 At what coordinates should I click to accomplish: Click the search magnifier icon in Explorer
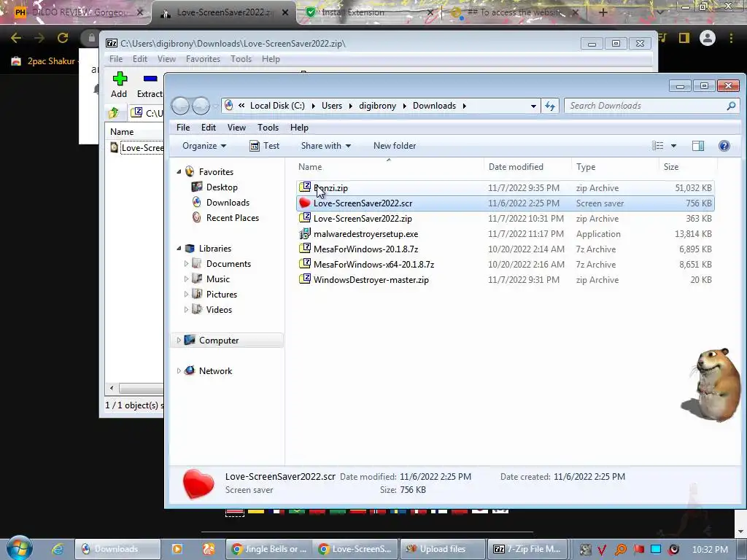(x=731, y=106)
